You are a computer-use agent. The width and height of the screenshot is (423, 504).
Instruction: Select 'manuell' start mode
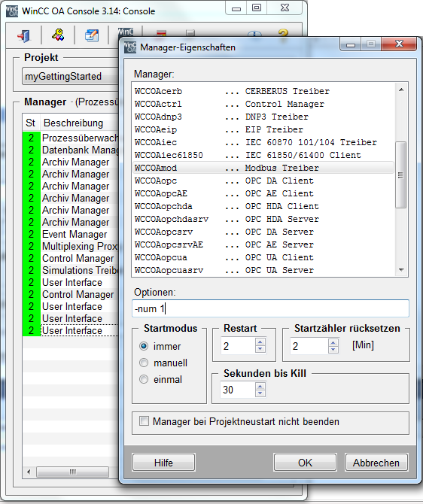144,363
